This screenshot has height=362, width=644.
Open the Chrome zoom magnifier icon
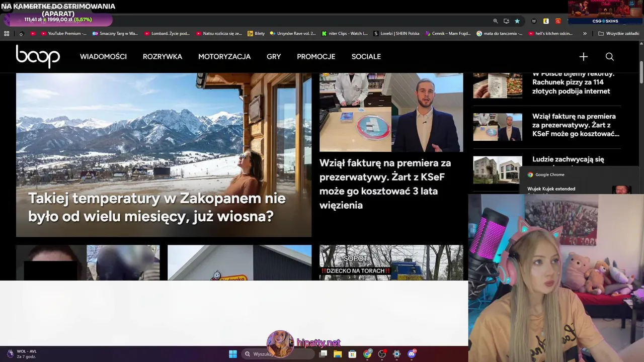tap(496, 21)
